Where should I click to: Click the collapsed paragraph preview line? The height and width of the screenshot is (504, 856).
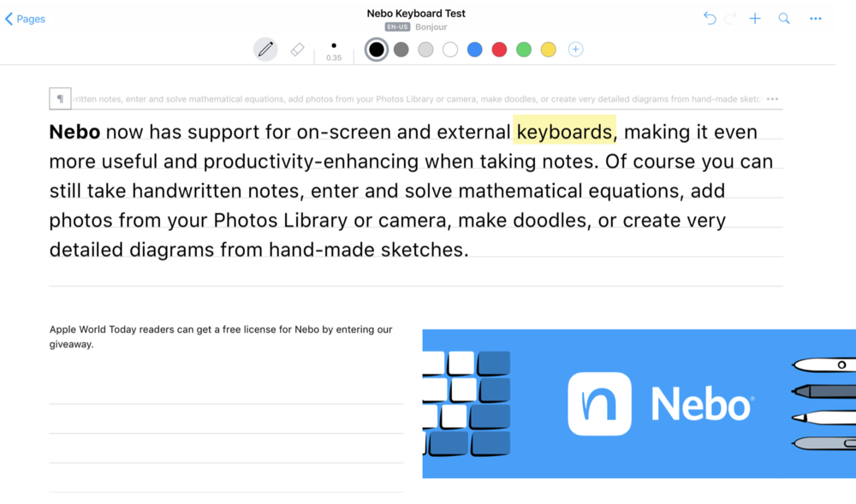pos(418,98)
